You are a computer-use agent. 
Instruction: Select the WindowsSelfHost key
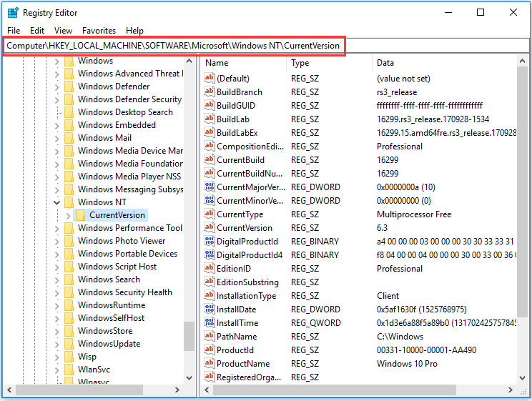(x=111, y=318)
